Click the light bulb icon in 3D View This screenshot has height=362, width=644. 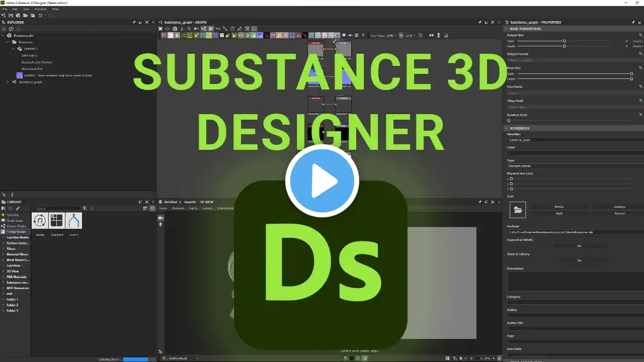[x=160, y=224]
